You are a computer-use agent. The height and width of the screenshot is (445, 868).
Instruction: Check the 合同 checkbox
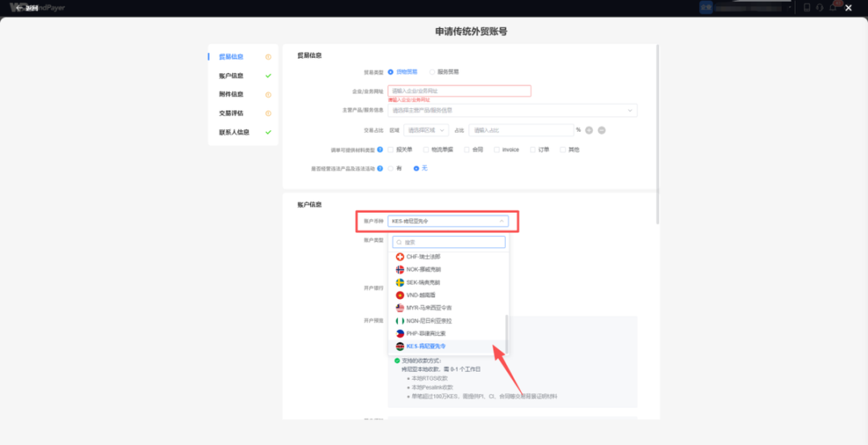point(467,149)
